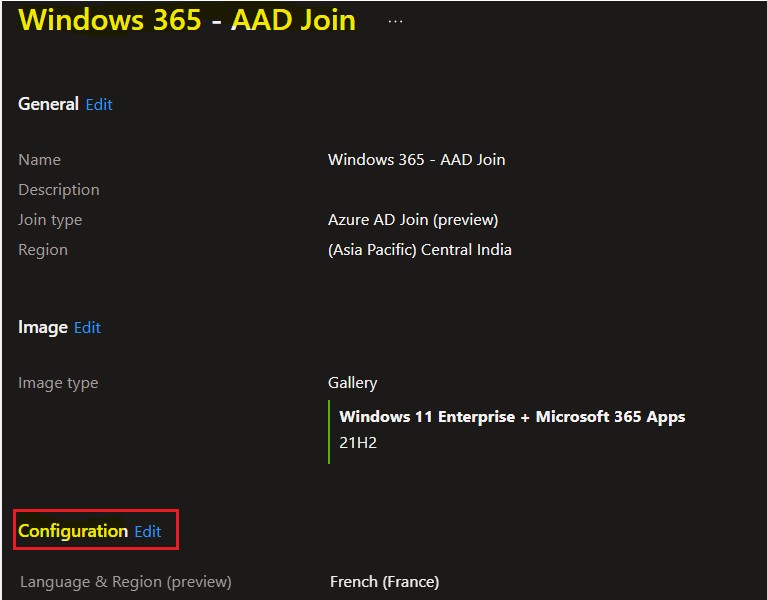Click the Configuration section heading
Screen dimensions: 767x600
point(73,532)
